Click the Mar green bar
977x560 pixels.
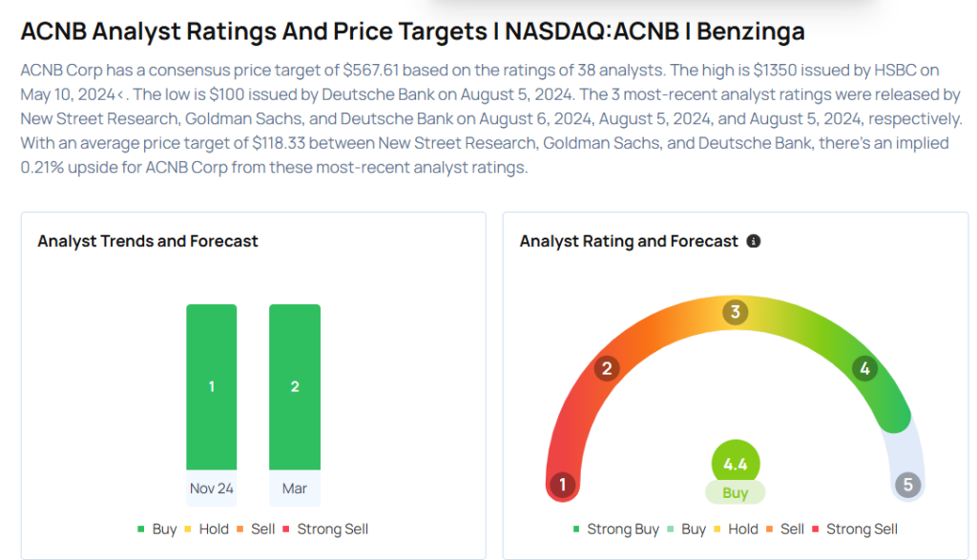click(295, 386)
